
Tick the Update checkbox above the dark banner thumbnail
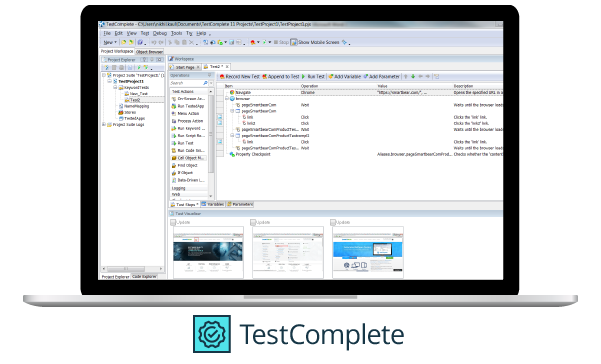(173, 222)
